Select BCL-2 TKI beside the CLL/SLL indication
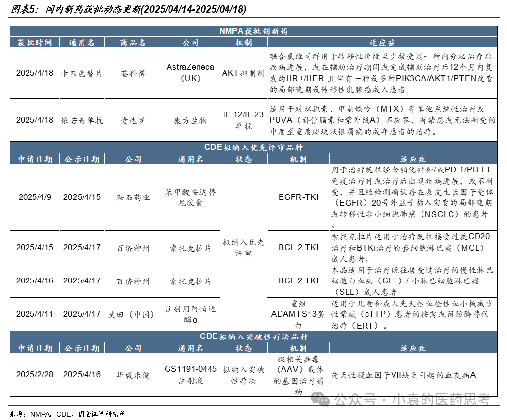The width and height of the screenshot is (507, 420). 298,280
